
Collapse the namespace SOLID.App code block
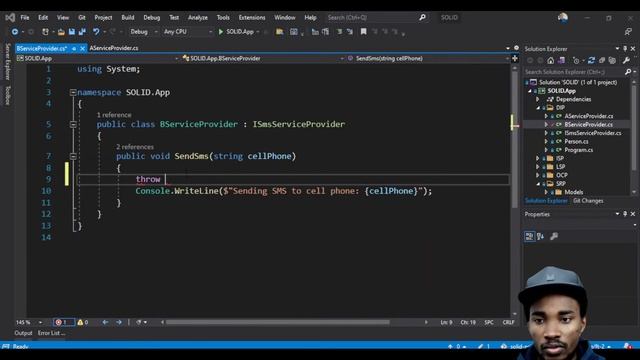click(x=73, y=93)
